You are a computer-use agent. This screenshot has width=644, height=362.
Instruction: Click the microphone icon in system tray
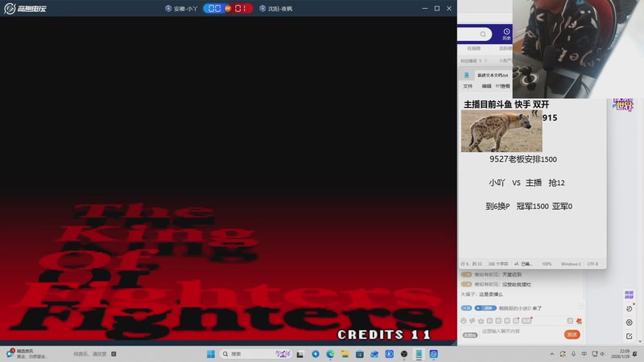573,354
